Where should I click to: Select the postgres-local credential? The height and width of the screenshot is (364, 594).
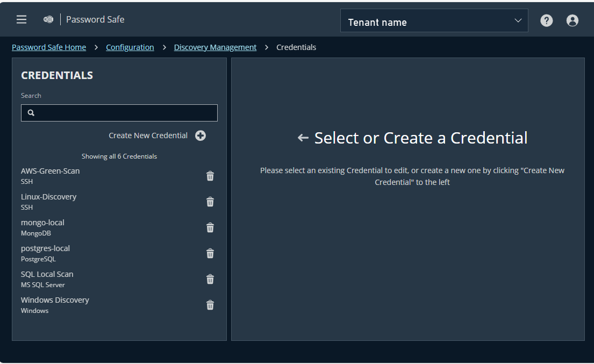45,248
